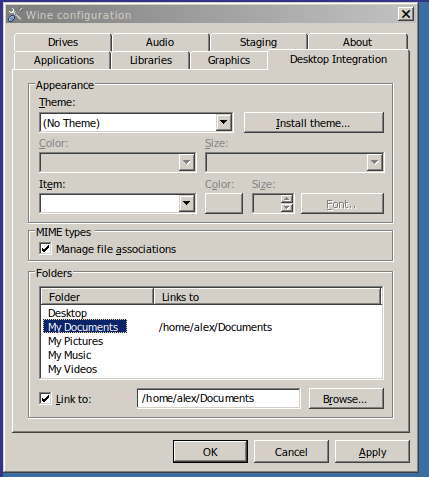Decrease item Size with the down arrow
This screenshot has height=477, width=429.
click(287, 208)
